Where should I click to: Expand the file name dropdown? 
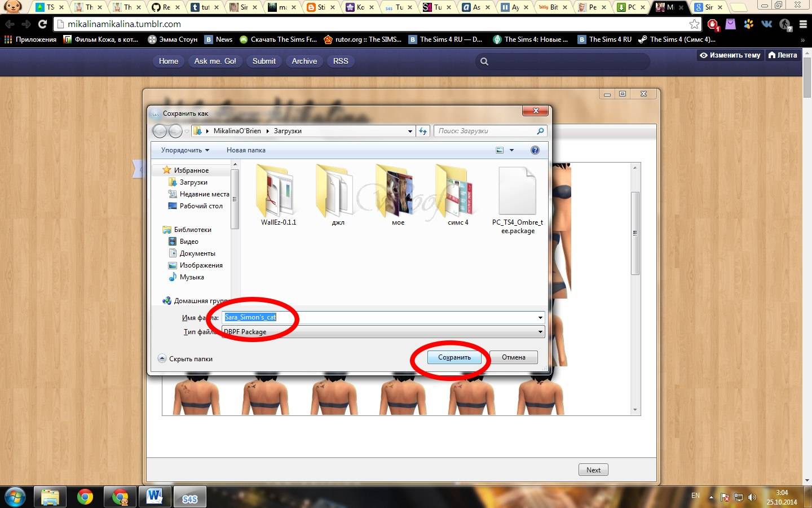click(540, 318)
